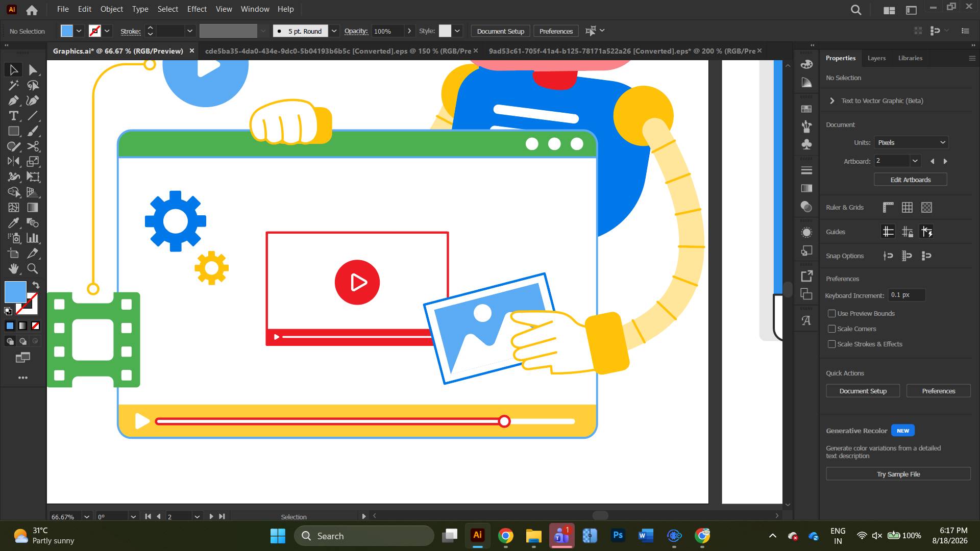
Task: Select the Hand tool
Action: [x=13, y=269]
